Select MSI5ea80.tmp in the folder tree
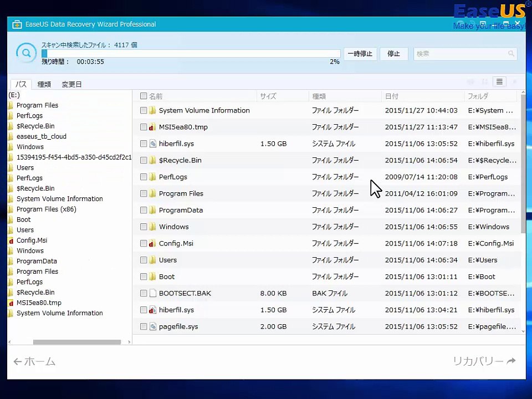This screenshot has width=532, height=399. coord(39,303)
